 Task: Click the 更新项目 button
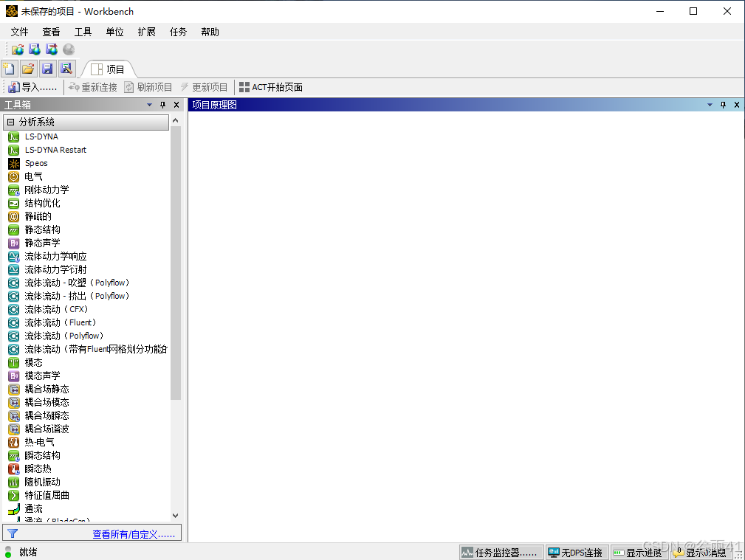point(204,87)
